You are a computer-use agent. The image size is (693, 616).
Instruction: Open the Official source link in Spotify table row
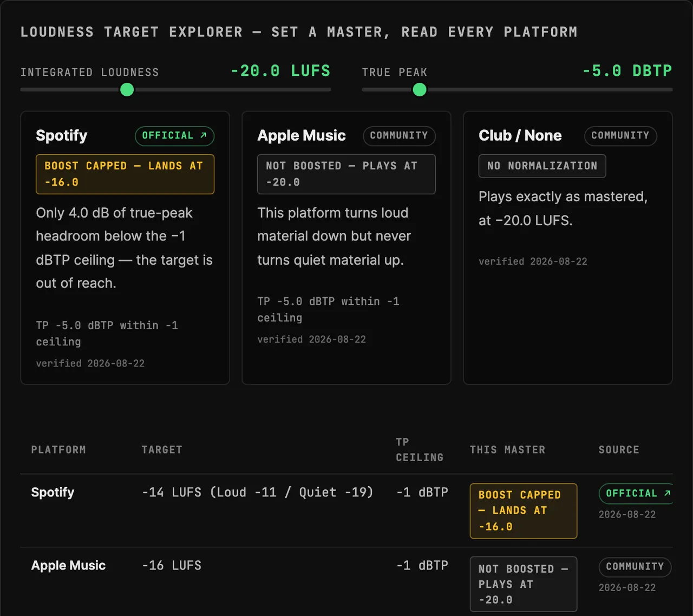click(636, 494)
